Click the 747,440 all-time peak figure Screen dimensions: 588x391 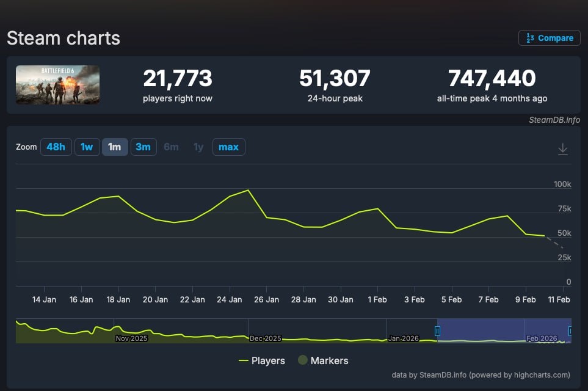click(x=492, y=78)
